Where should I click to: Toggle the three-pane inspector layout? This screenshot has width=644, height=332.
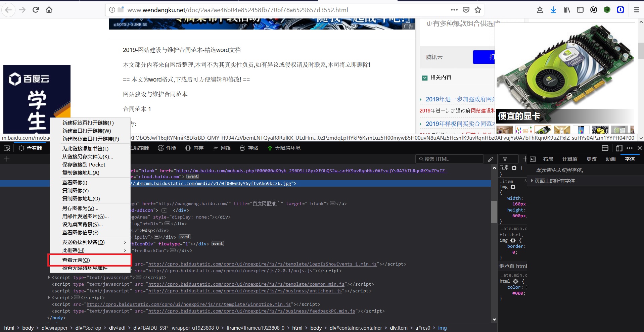pyautogui.click(x=533, y=159)
